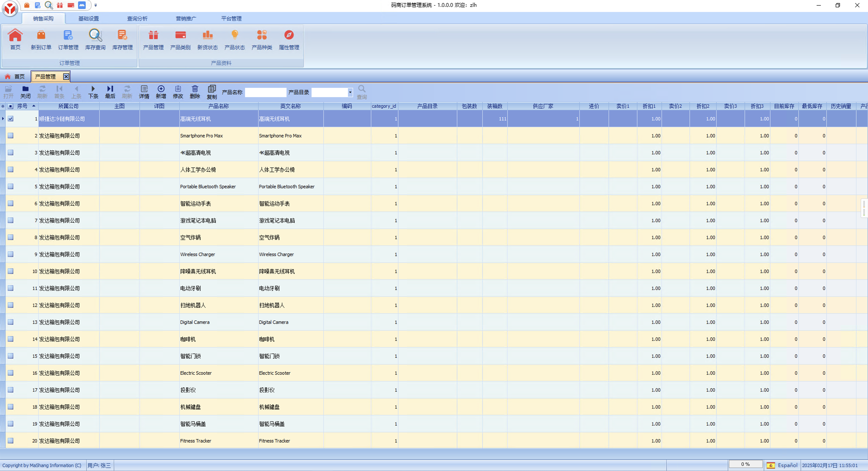868x471 pixels.
Task: Sort by the 序号 column header
Action: [22, 106]
